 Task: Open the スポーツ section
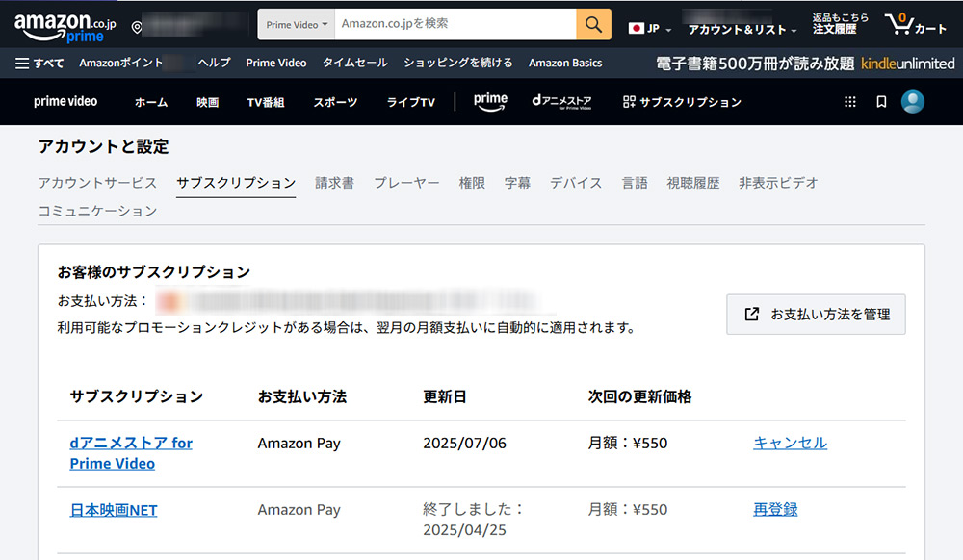point(335,102)
